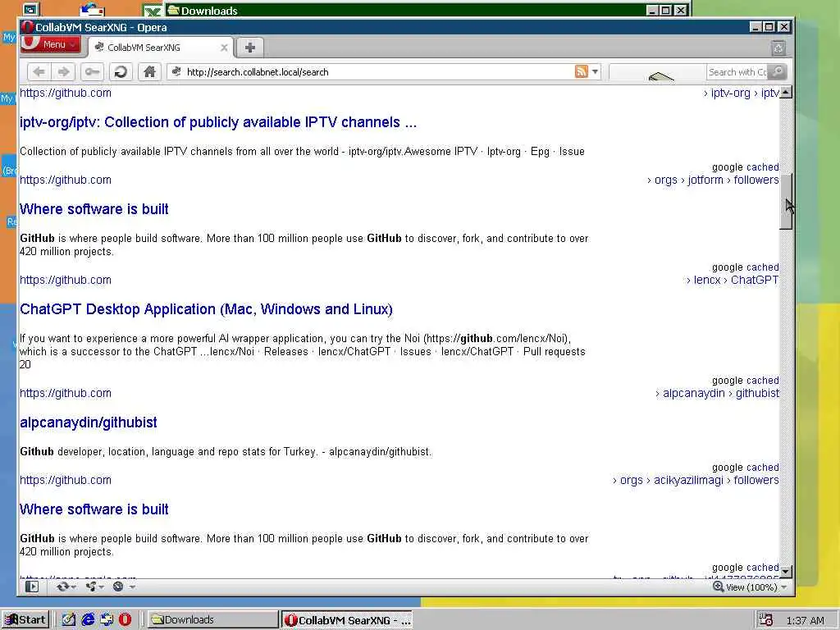Image resolution: width=840 pixels, height=630 pixels.
Task: Click the notepad pencil quick launch icon
Action: tap(69, 620)
